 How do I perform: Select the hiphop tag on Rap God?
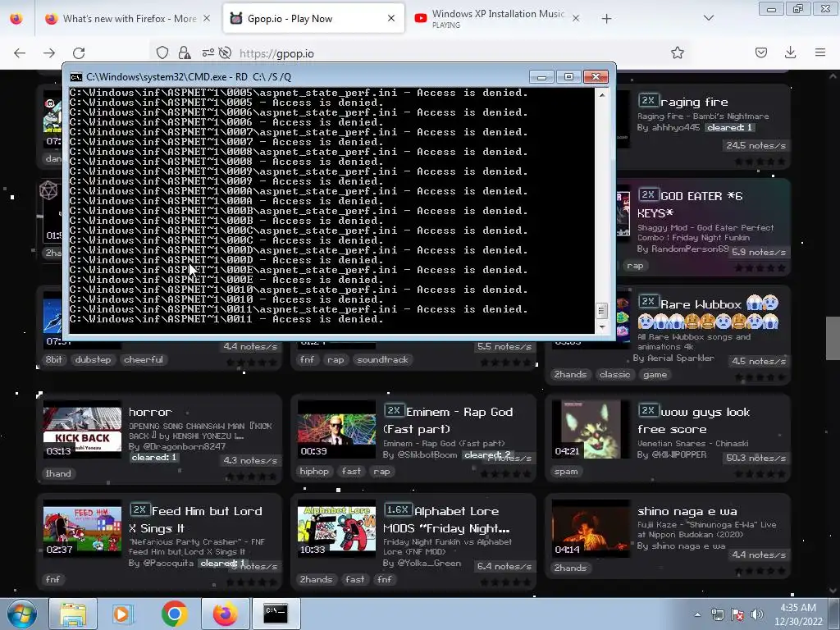pos(314,472)
